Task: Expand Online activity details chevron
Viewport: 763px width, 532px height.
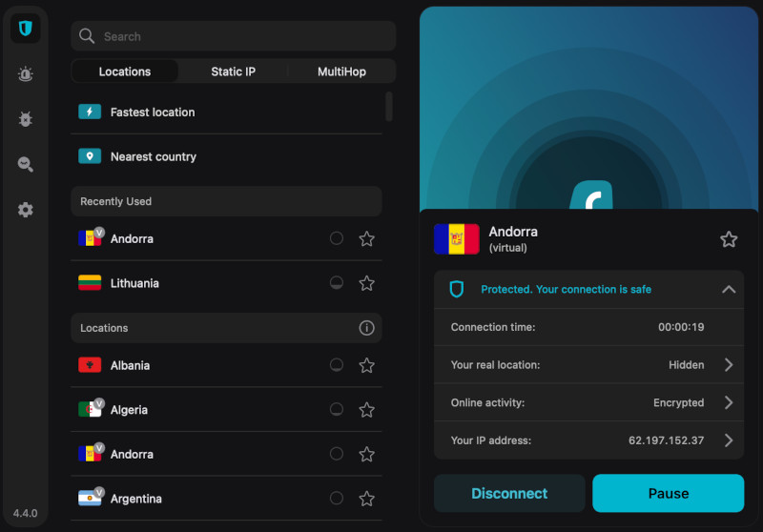Action: click(729, 402)
